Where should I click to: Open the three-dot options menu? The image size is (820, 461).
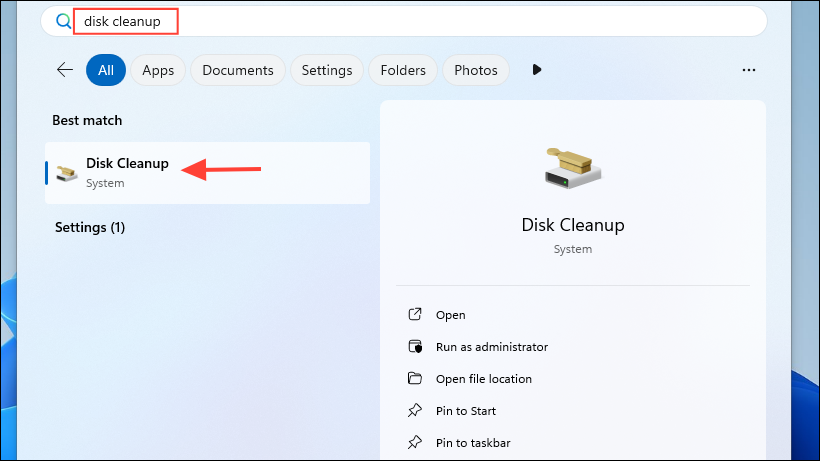749,70
